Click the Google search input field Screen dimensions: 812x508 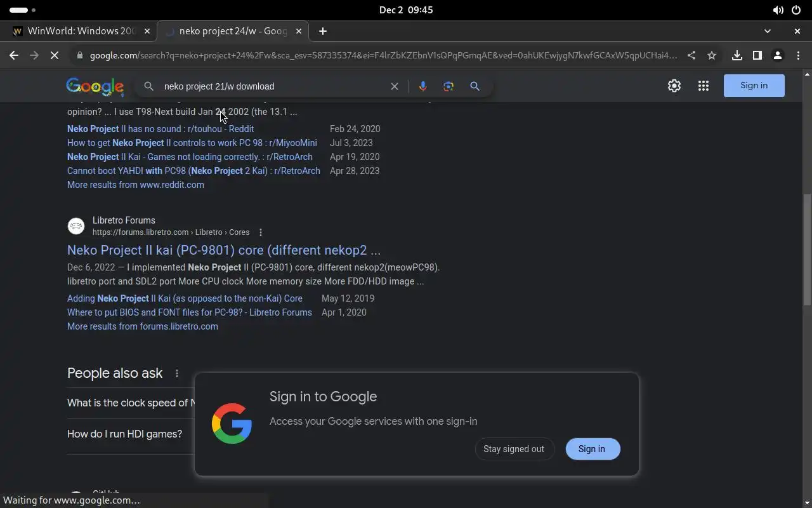point(273,86)
